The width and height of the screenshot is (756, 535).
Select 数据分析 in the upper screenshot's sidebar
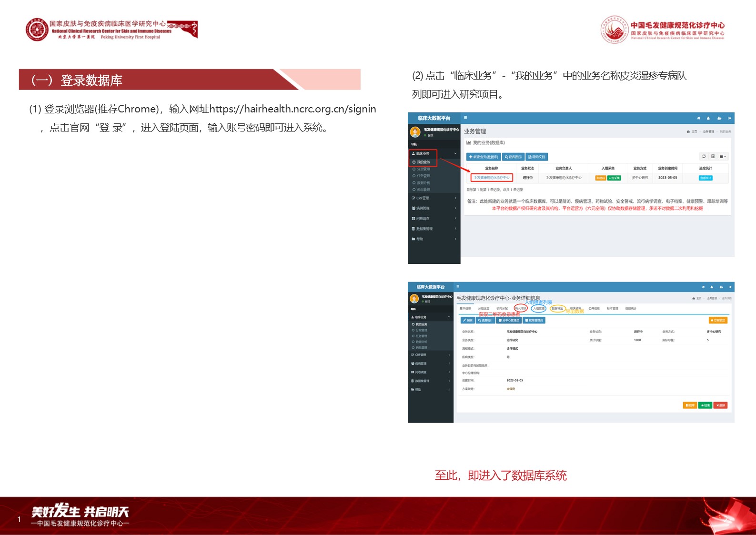coord(423,182)
